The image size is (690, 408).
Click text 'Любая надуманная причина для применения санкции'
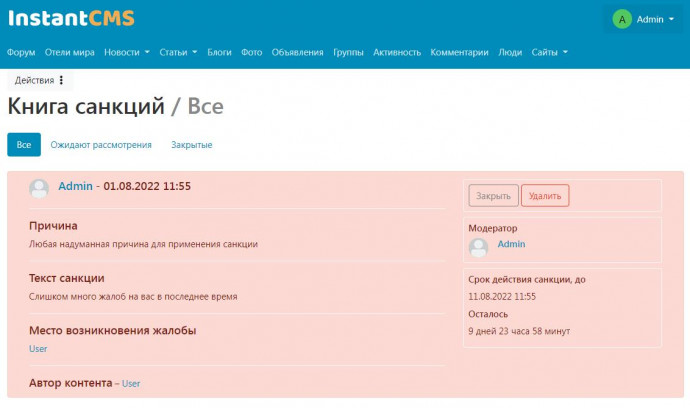point(143,244)
